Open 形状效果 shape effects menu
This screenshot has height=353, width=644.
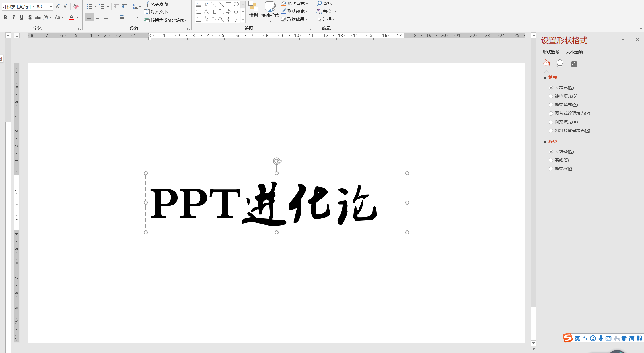click(294, 19)
